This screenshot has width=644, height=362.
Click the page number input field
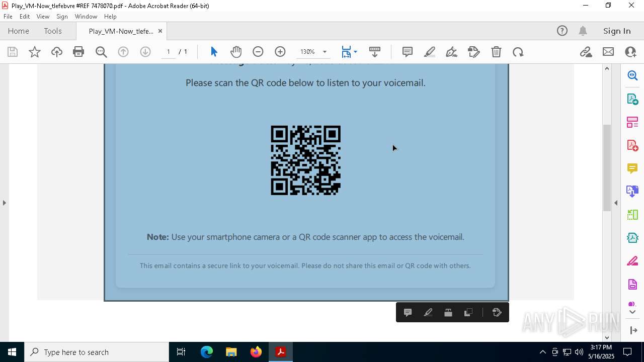[x=169, y=52]
